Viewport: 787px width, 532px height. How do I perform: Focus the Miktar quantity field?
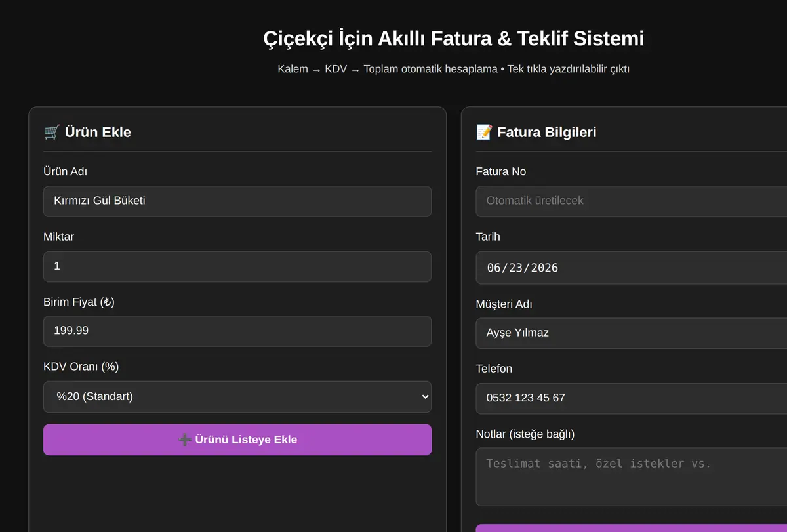(x=237, y=266)
